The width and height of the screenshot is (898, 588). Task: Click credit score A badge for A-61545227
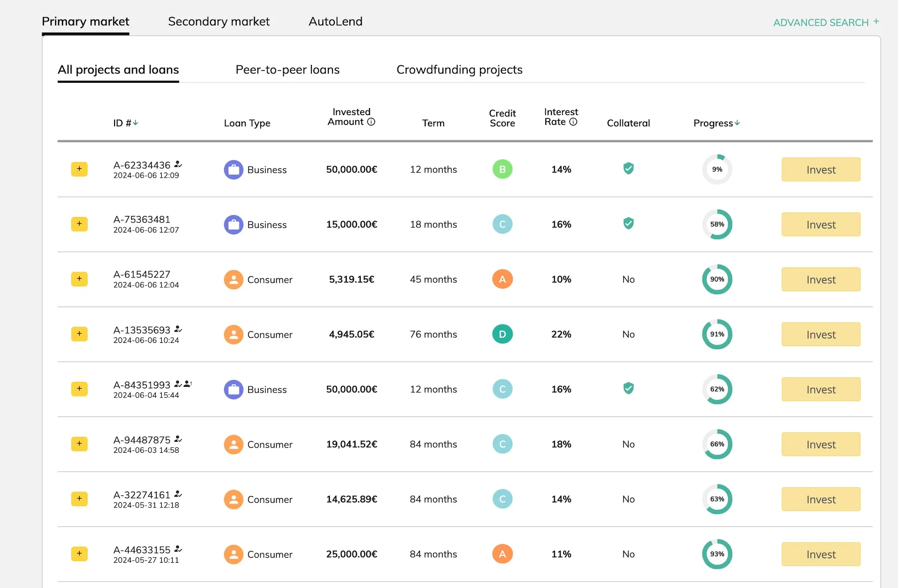click(502, 279)
